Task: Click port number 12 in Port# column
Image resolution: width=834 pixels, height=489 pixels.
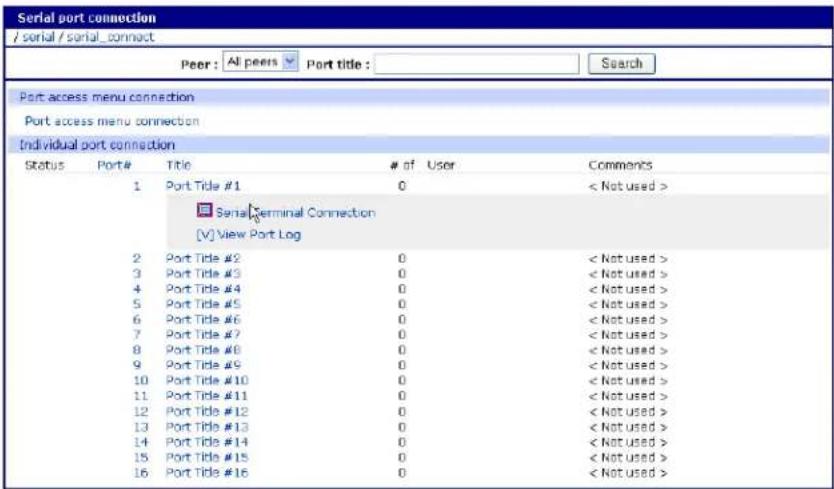Action: (x=140, y=411)
